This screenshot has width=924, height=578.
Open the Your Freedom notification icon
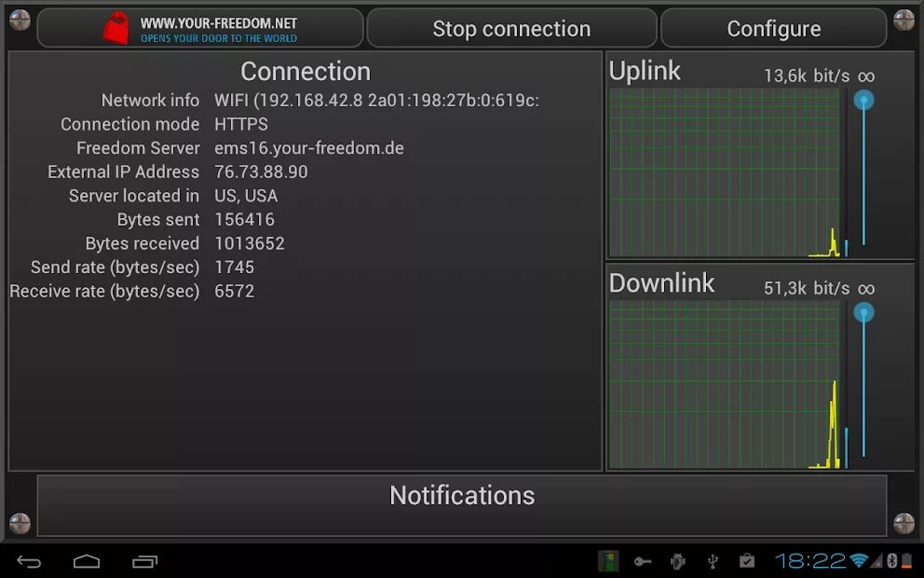[x=608, y=561]
